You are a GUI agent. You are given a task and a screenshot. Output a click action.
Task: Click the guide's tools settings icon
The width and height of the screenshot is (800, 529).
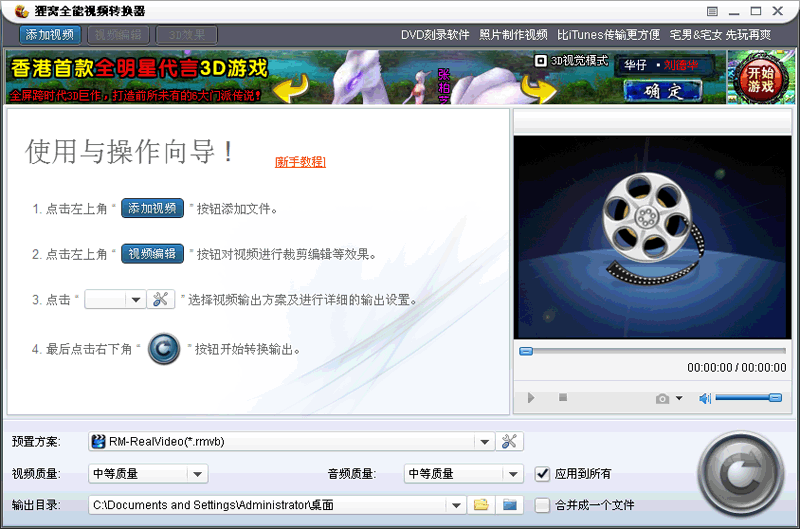tap(161, 299)
